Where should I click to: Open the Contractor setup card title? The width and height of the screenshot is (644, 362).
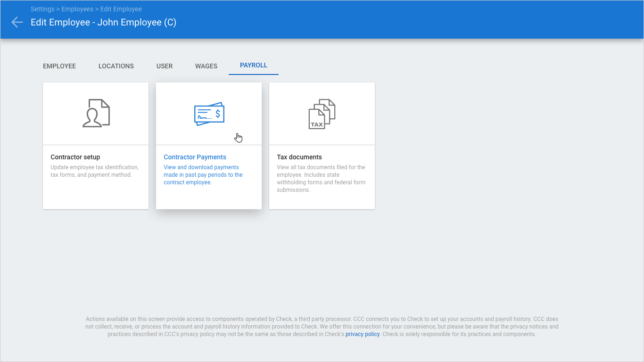click(x=75, y=157)
